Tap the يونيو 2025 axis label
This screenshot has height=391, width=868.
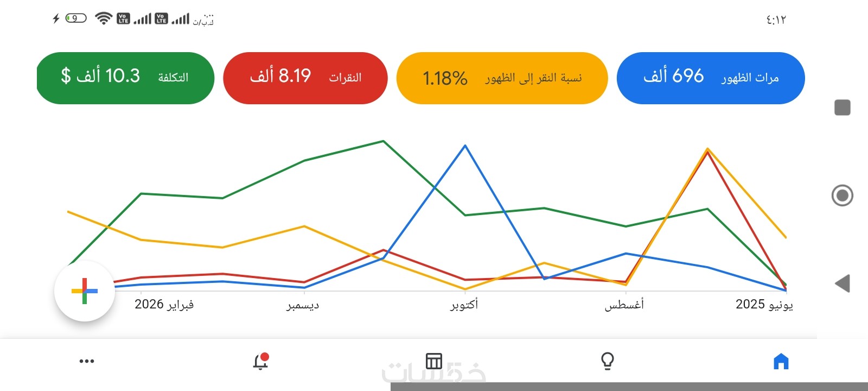[x=764, y=305]
